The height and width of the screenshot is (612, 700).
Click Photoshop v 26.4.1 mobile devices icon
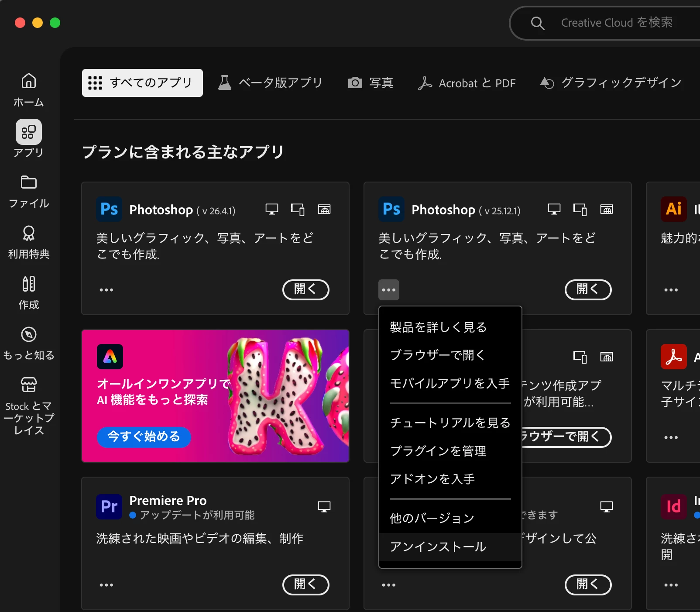tap(298, 210)
